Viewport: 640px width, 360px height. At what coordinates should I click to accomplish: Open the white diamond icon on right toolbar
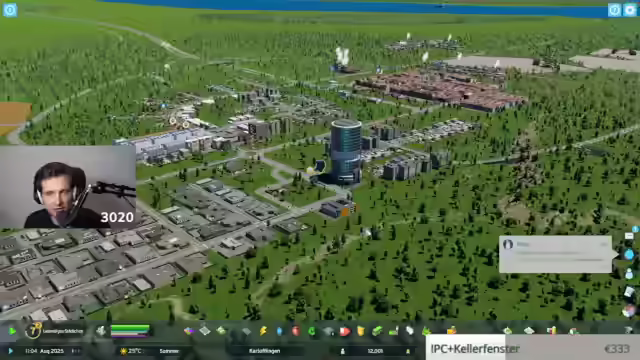(529, 330)
